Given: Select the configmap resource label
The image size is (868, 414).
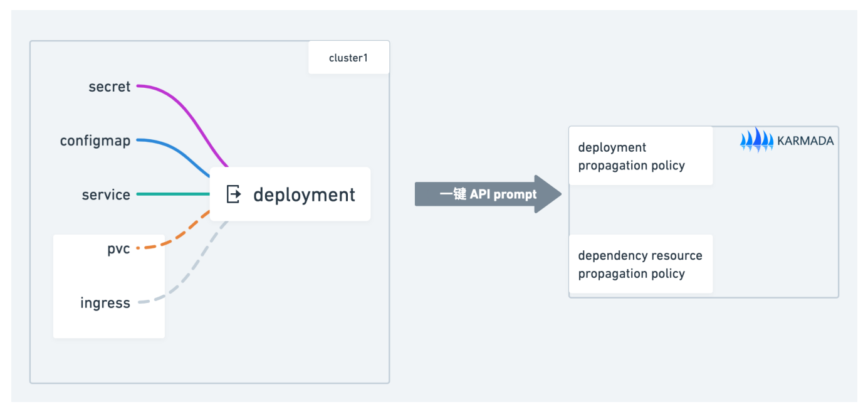Looking at the screenshot, I should coord(95,141).
